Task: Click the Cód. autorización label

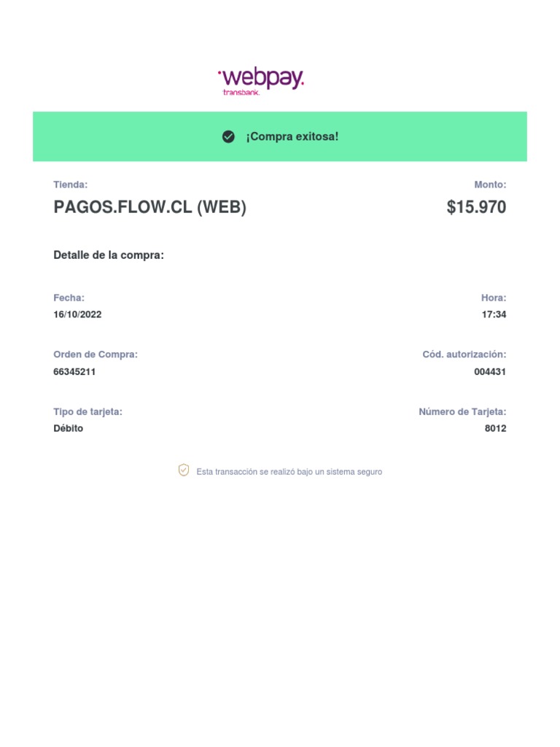Action: 464,355
